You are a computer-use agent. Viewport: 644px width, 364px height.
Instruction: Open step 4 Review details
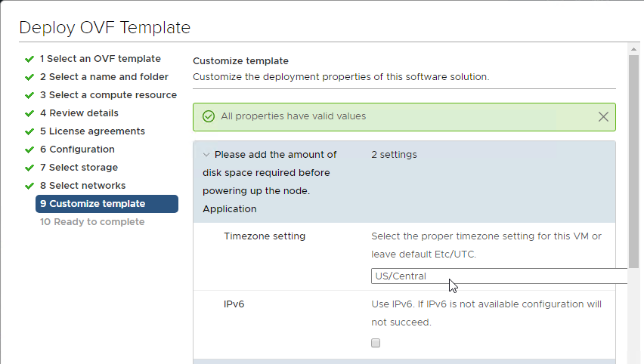(79, 113)
